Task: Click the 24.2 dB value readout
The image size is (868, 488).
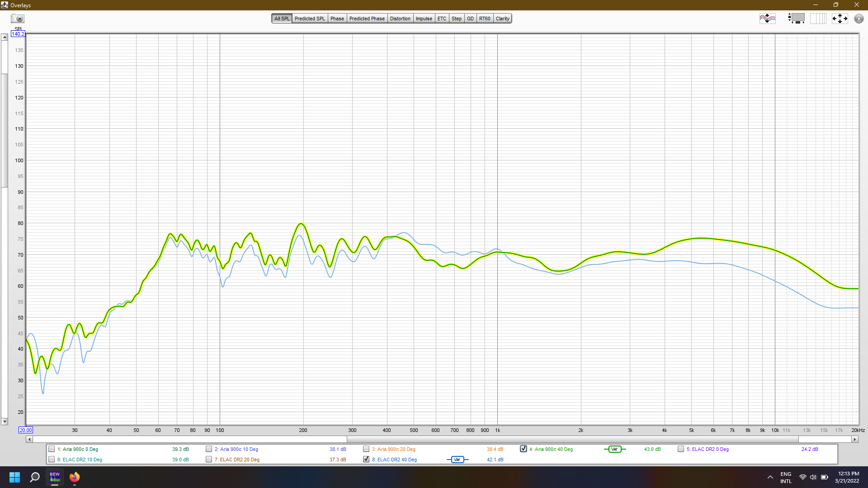Action: pos(810,449)
